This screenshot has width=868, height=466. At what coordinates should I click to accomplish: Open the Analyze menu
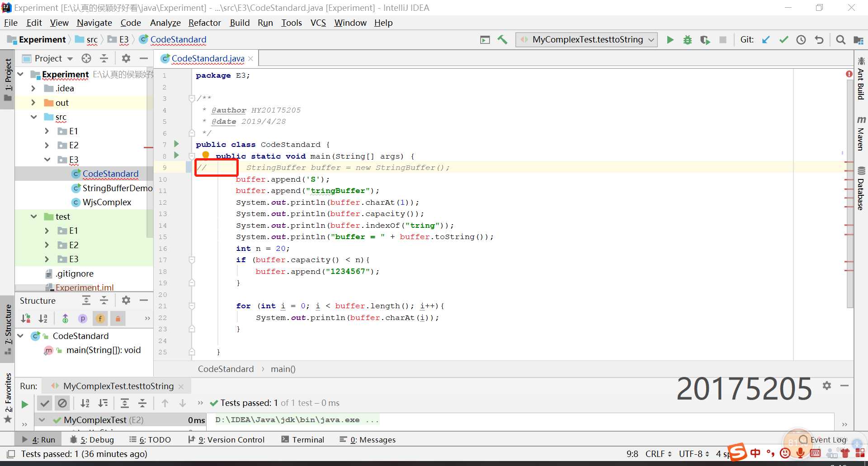pyautogui.click(x=165, y=23)
